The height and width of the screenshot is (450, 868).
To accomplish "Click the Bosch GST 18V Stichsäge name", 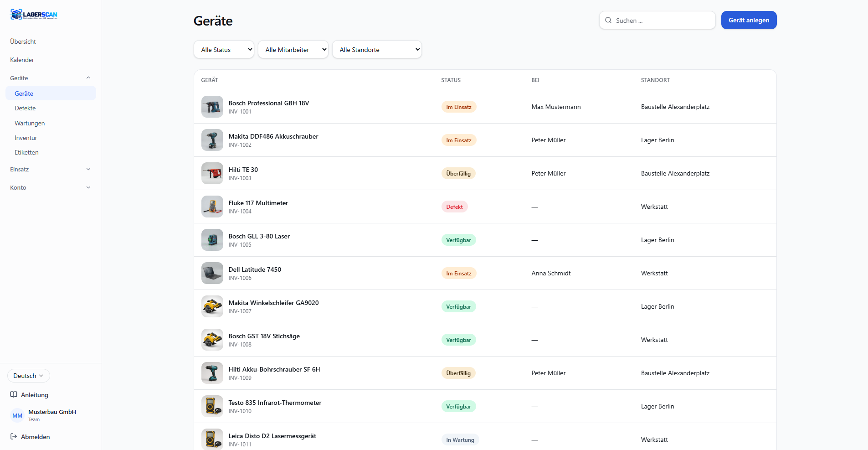I will click(x=264, y=336).
